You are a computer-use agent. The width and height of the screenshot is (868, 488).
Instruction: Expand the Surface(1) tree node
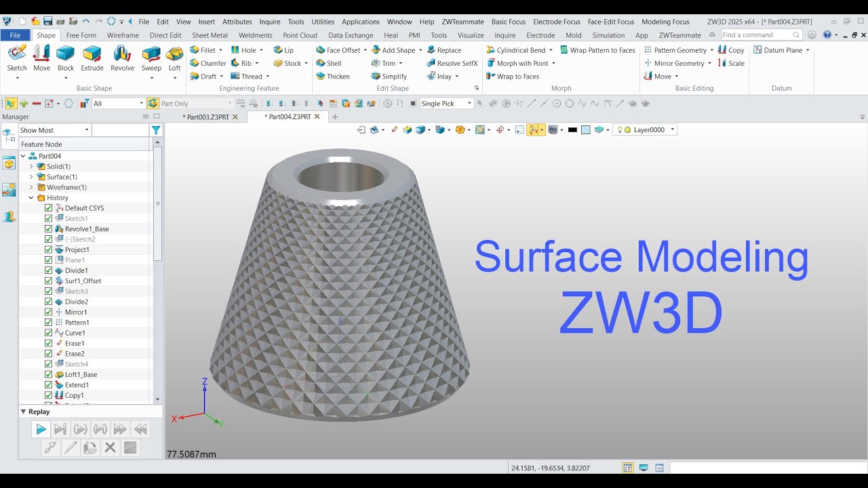[31, 177]
